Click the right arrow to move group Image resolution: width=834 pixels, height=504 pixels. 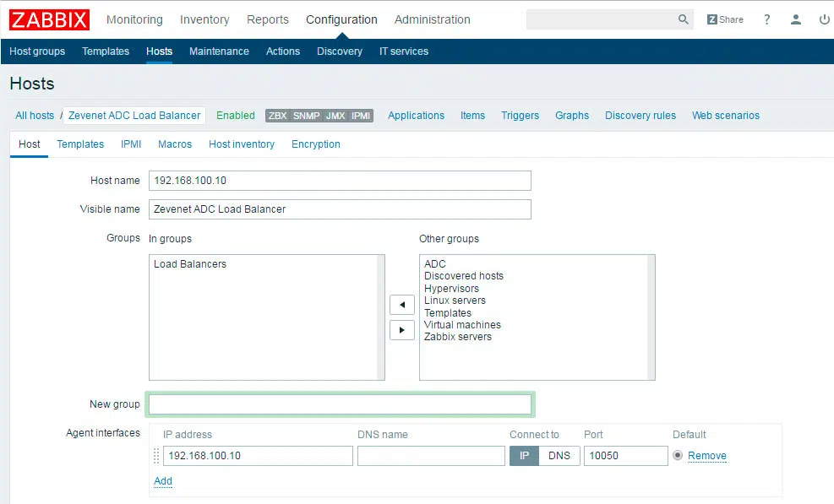pos(401,330)
